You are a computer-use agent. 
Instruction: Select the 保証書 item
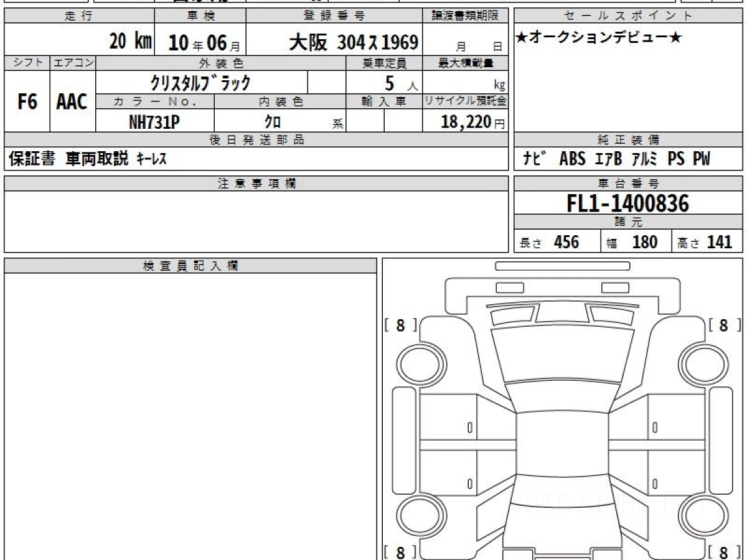32,159
